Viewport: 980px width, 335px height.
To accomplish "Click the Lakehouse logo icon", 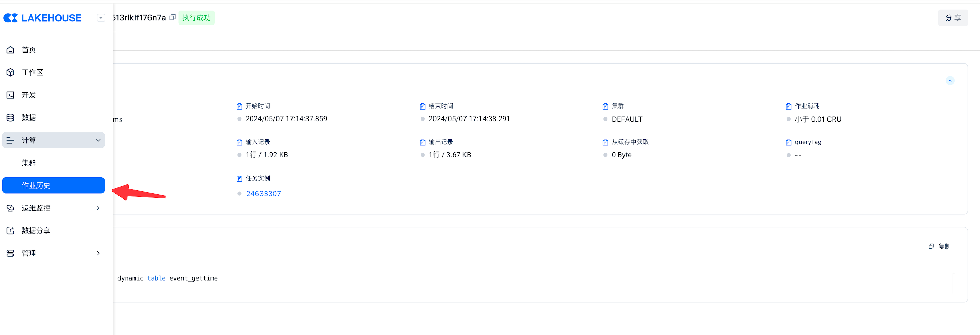I will click(x=11, y=18).
